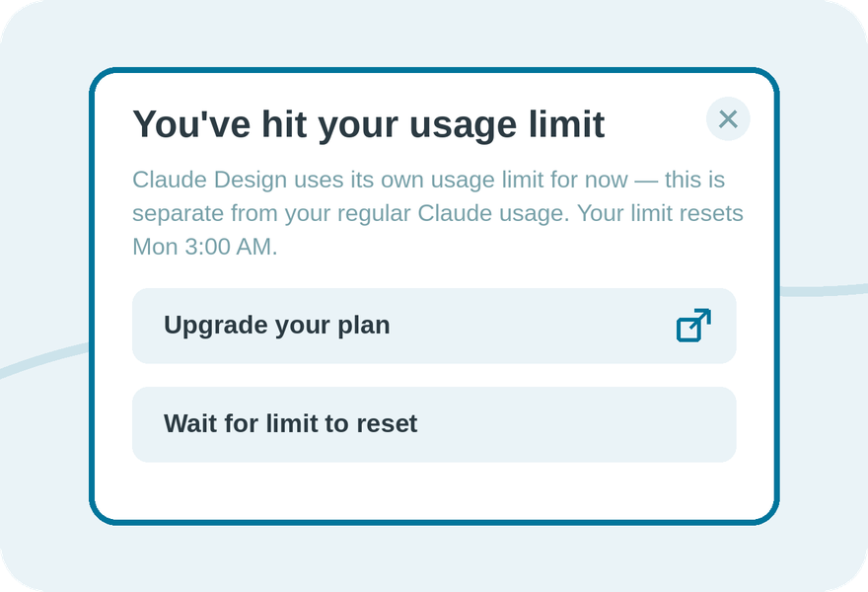Viewport: 868px width, 592px height.
Task: Click empty white area below reset button
Action: click(x=434, y=490)
